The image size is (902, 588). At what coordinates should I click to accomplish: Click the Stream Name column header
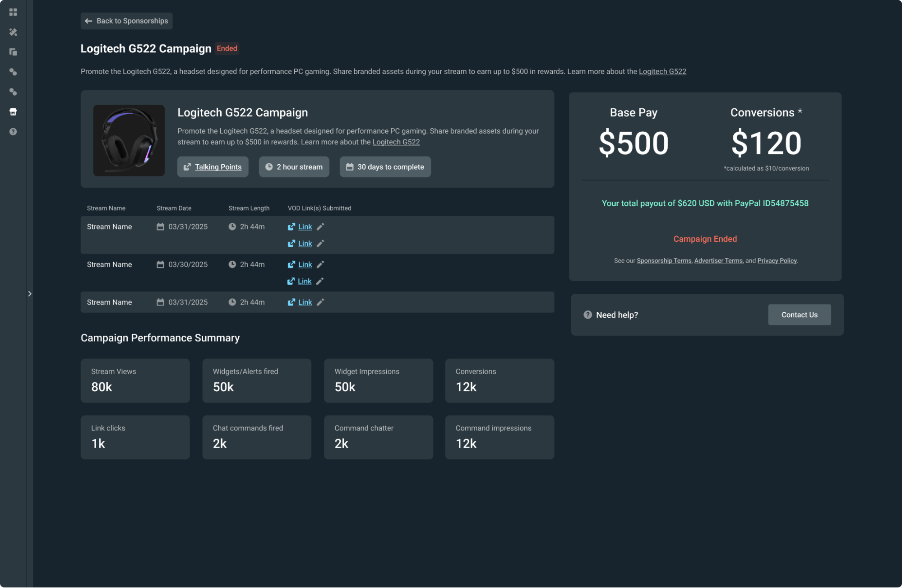(106, 208)
